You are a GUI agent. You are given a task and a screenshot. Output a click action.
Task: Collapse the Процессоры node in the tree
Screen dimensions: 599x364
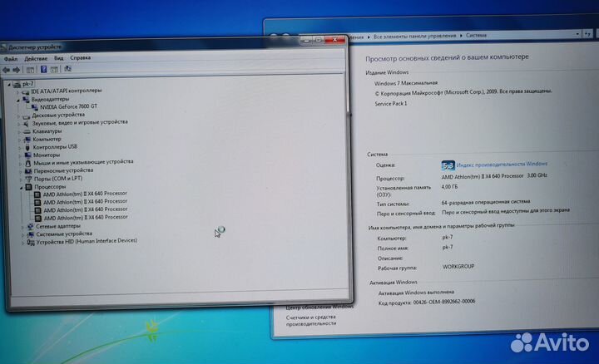click(x=19, y=187)
